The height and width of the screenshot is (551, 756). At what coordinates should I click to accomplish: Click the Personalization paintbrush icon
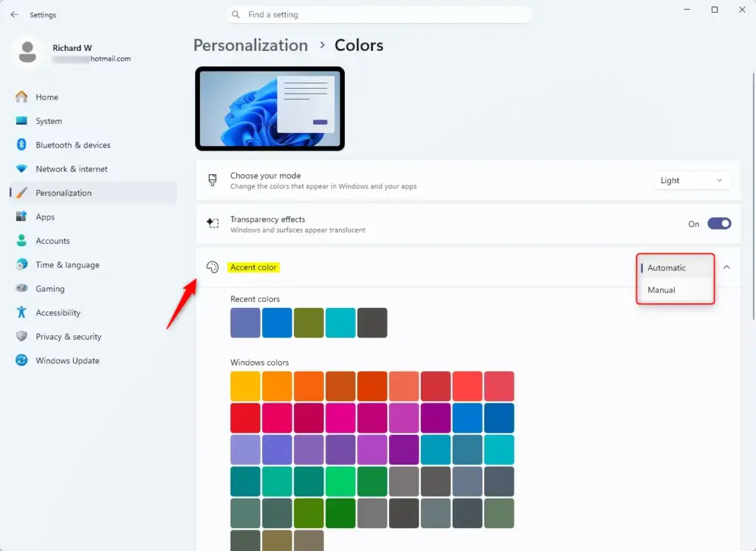tap(21, 193)
